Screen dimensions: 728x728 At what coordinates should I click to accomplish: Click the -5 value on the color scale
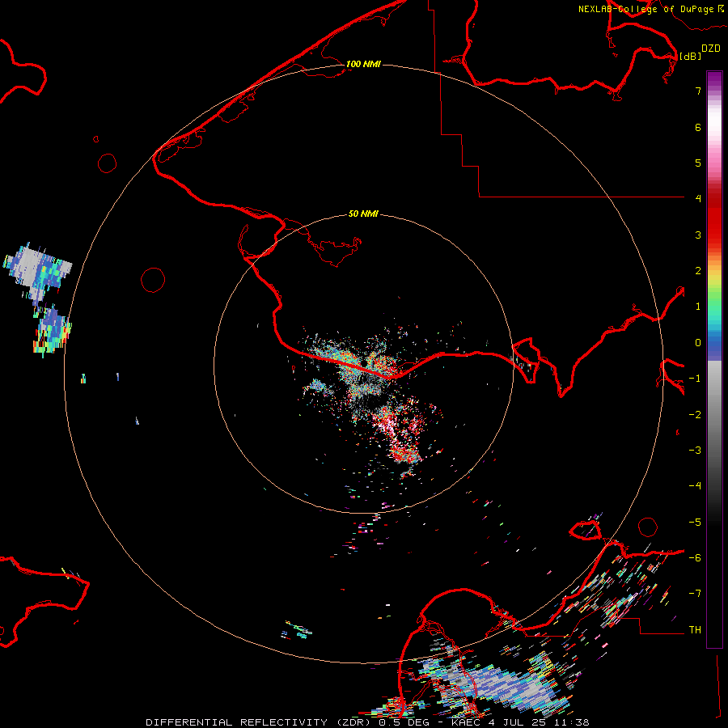[x=695, y=523]
